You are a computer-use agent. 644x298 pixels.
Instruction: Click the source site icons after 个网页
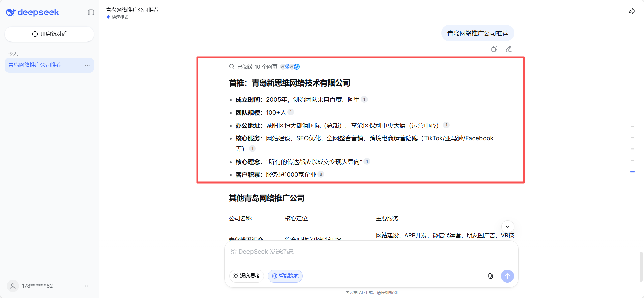(290, 67)
